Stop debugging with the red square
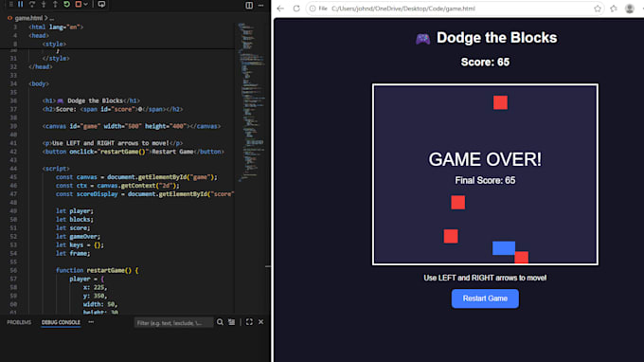 (78, 4)
